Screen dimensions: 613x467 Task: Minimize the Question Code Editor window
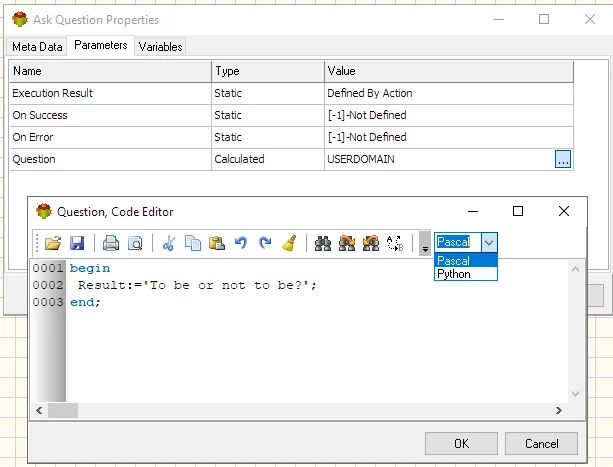coord(473,211)
